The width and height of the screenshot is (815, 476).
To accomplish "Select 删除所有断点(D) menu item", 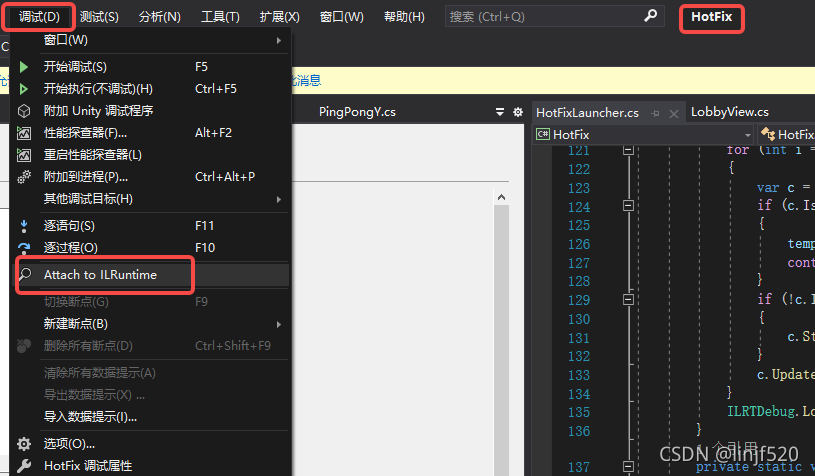I will (x=151, y=346).
